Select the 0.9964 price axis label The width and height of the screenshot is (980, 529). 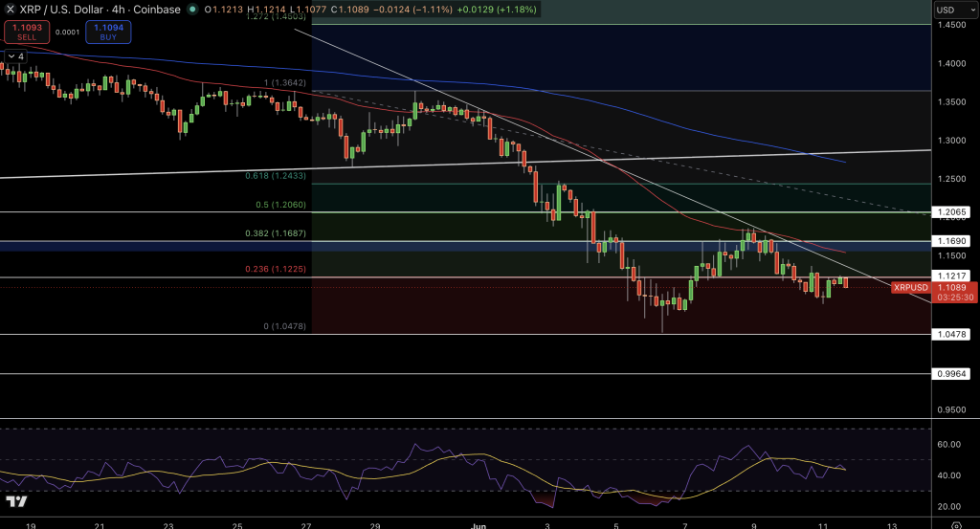point(951,374)
